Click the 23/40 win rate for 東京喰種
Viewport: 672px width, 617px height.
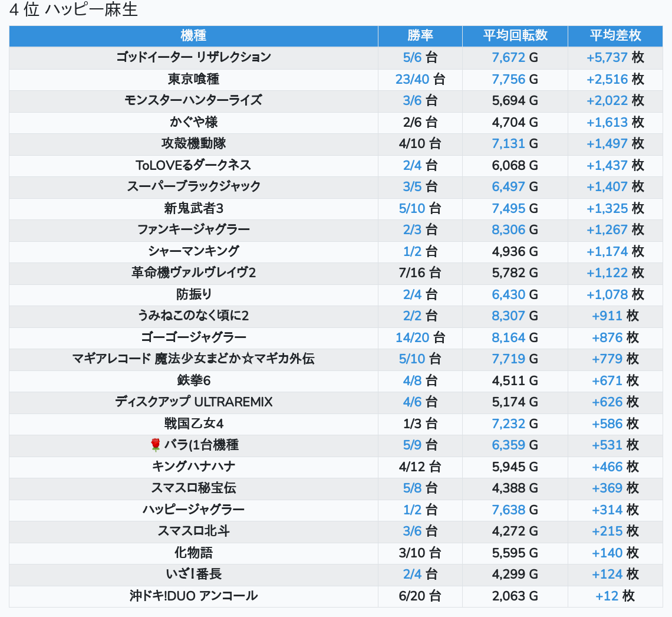click(x=413, y=79)
